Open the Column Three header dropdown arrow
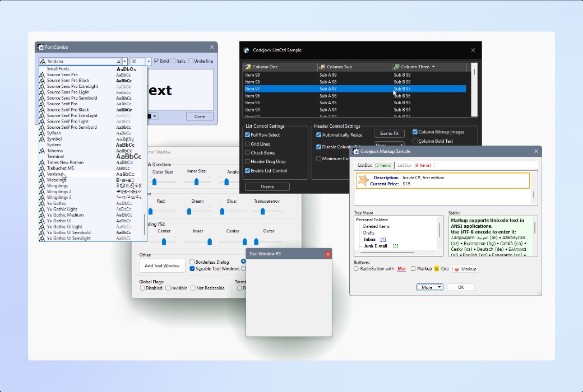 (x=433, y=67)
